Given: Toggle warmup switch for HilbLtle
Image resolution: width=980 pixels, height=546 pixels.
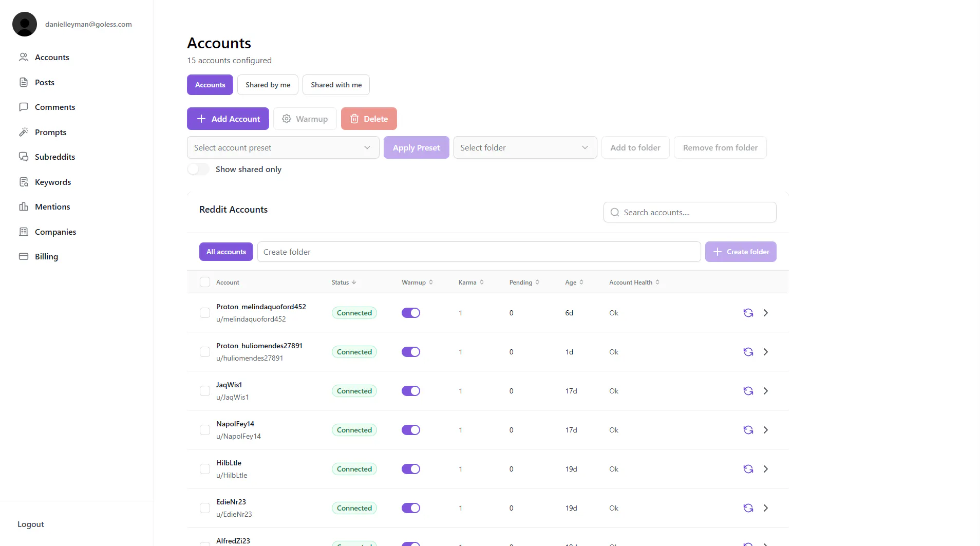Looking at the screenshot, I should (x=411, y=469).
